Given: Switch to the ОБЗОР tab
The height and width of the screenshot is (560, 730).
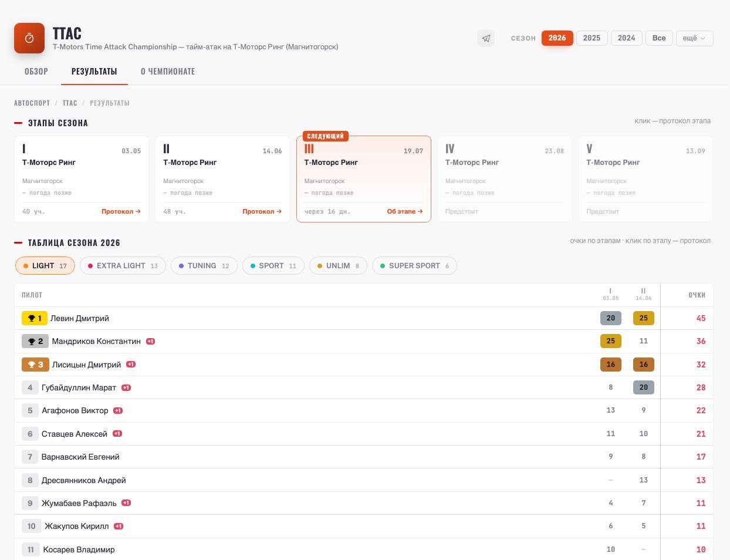Looking at the screenshot, I should (36, 72).
